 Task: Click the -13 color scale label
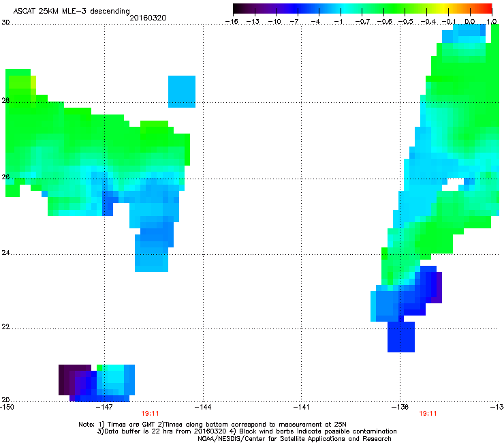(x=253, y=22)
